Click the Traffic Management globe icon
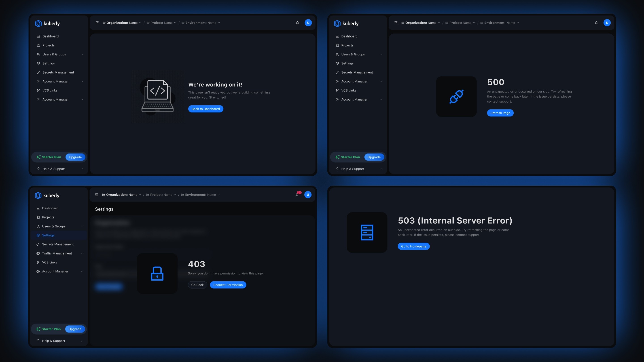Screen dimensions: 644x362 38,253
